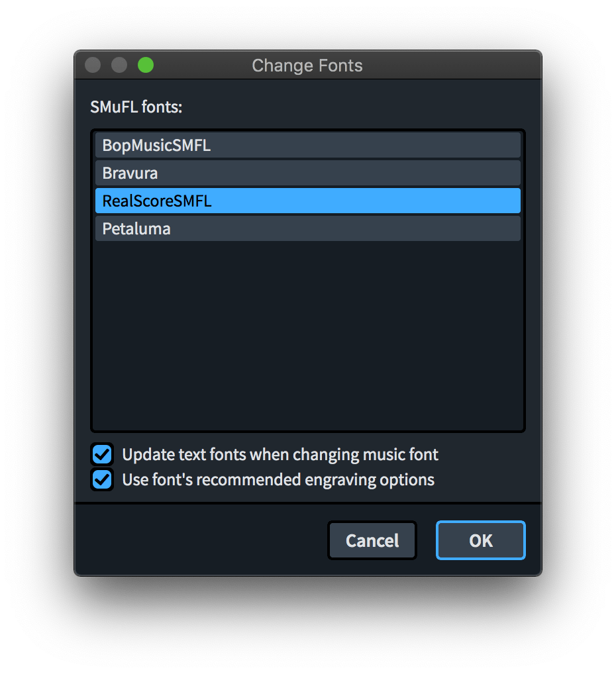Click the empty area below Petaluma in list
The width and height of the screenshot is (616, 674).
pos(307,335)
